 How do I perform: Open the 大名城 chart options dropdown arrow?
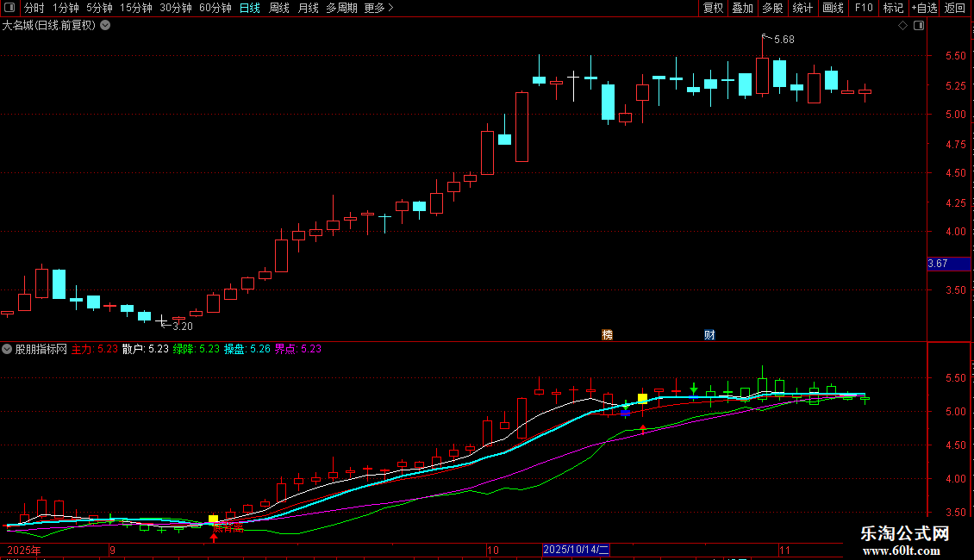point(106,26)
